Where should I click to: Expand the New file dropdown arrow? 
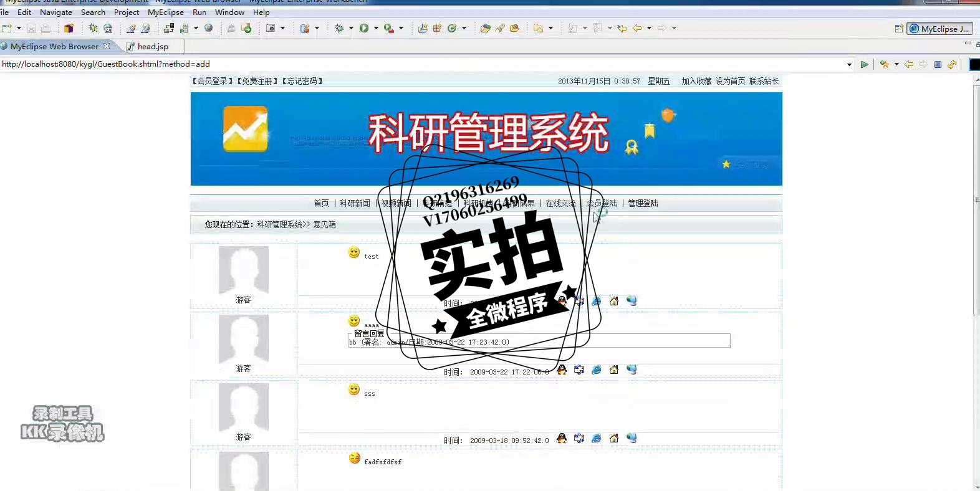[19, 28]
